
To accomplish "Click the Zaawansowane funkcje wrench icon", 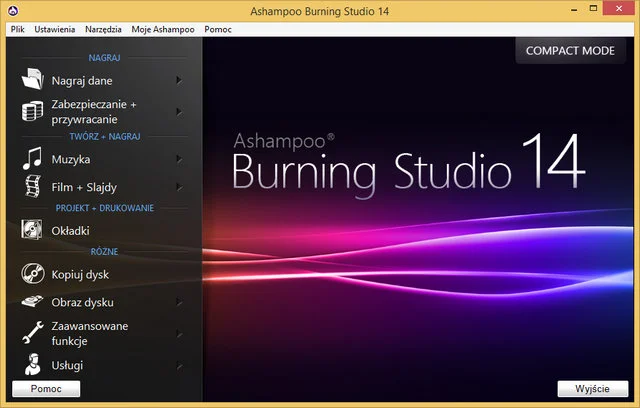I will pos(33,333).
